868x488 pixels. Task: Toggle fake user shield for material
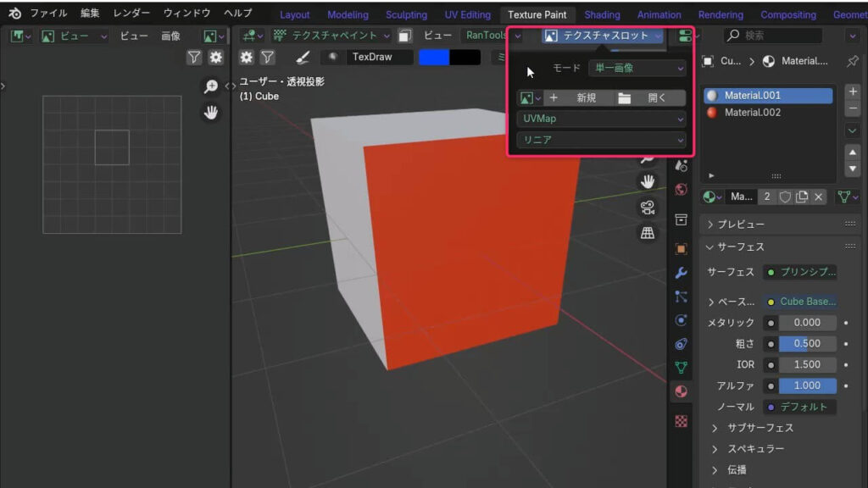pyautogui.click(x=785, y=197)
